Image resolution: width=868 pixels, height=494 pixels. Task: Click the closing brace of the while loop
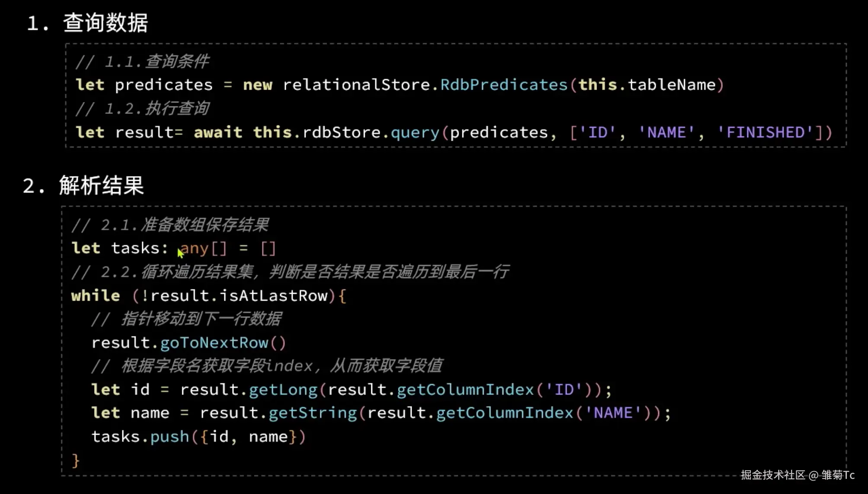(76, 460)
